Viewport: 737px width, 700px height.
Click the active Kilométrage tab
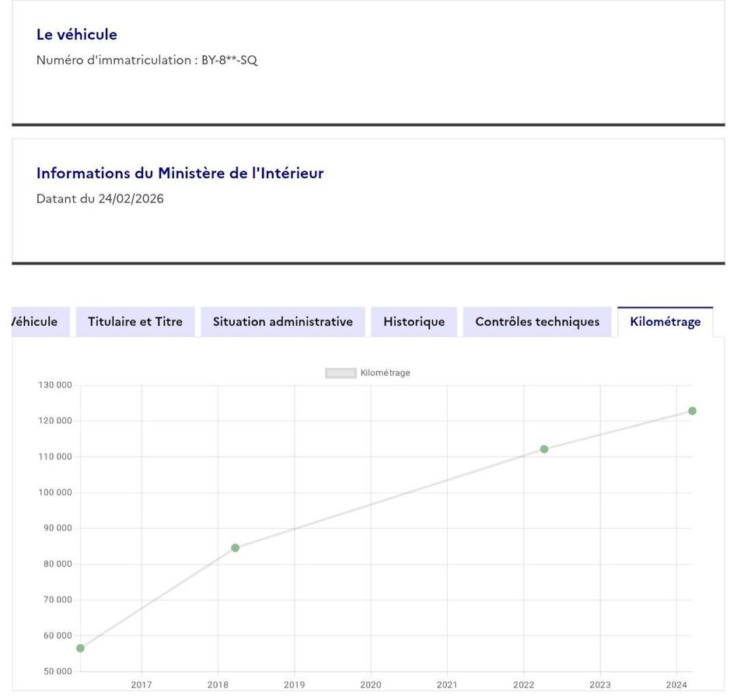click(x=665, y=322)
